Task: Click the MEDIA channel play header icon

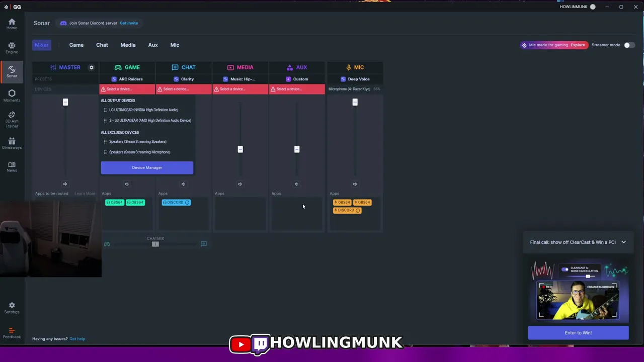Action: 230,67
